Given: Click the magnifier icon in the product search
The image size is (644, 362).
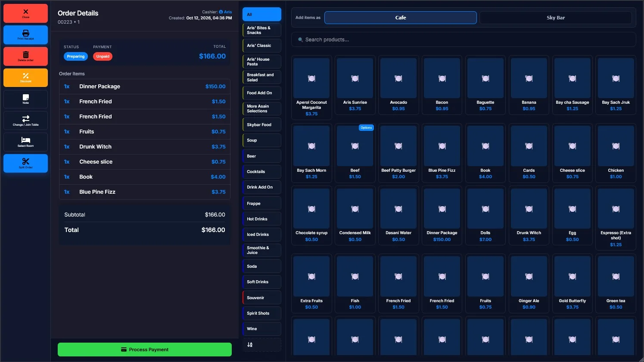Looking at the screenshot, I should click(x=300, y=40).
